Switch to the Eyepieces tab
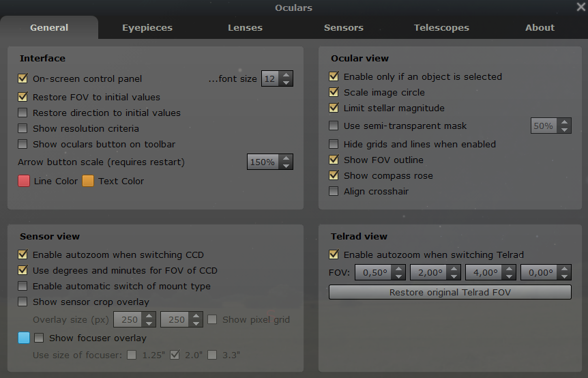 click(147, 28)
